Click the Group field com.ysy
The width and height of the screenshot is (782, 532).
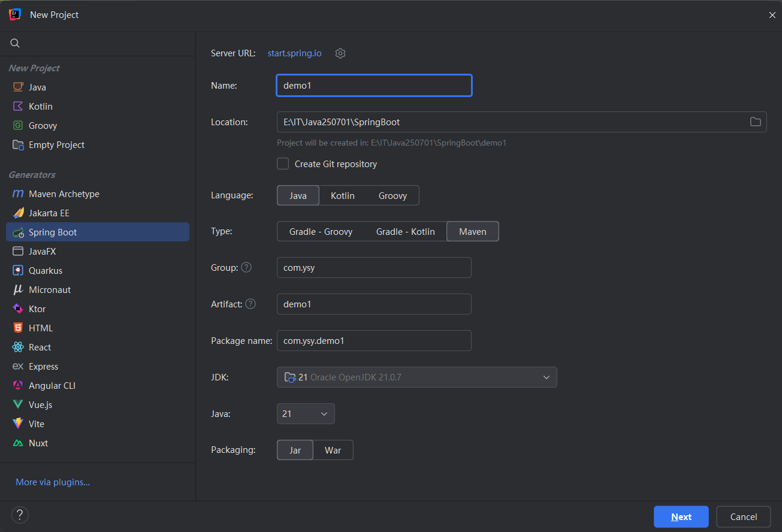pyautogui.click(x=374, y=268)
